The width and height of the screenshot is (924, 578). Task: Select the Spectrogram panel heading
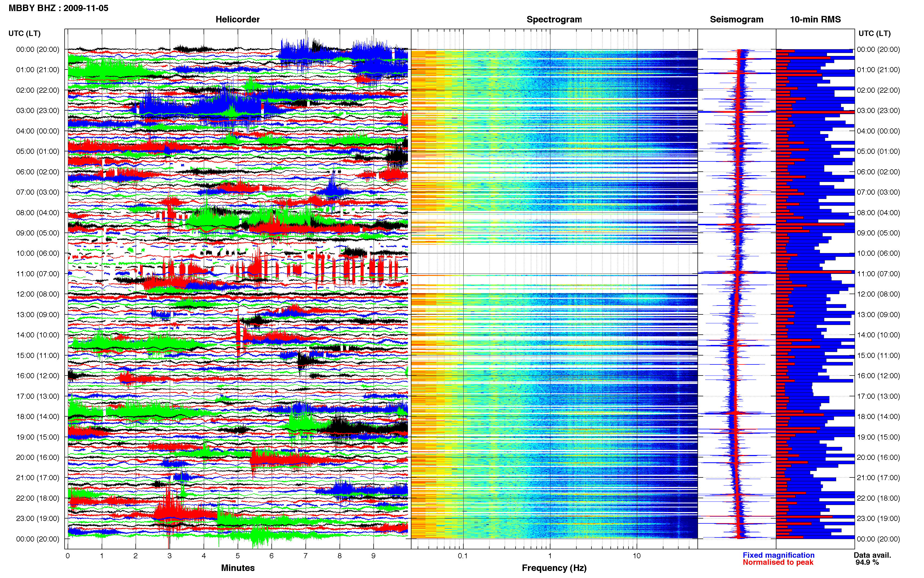(554, 19)
